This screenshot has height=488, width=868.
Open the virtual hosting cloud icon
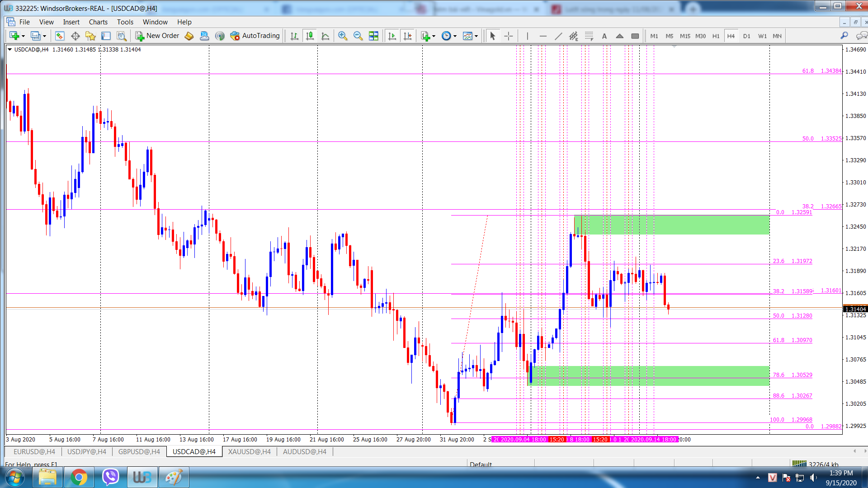[x=204, y=36]
